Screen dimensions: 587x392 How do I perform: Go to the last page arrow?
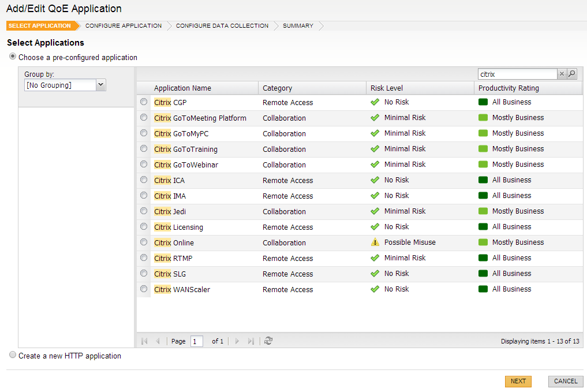[x=250, y=341]
